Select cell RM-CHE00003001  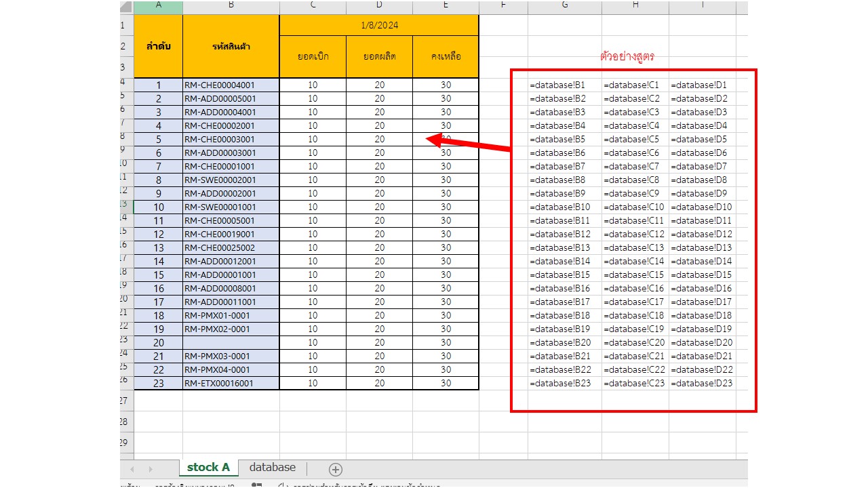(x=231, y=140)
